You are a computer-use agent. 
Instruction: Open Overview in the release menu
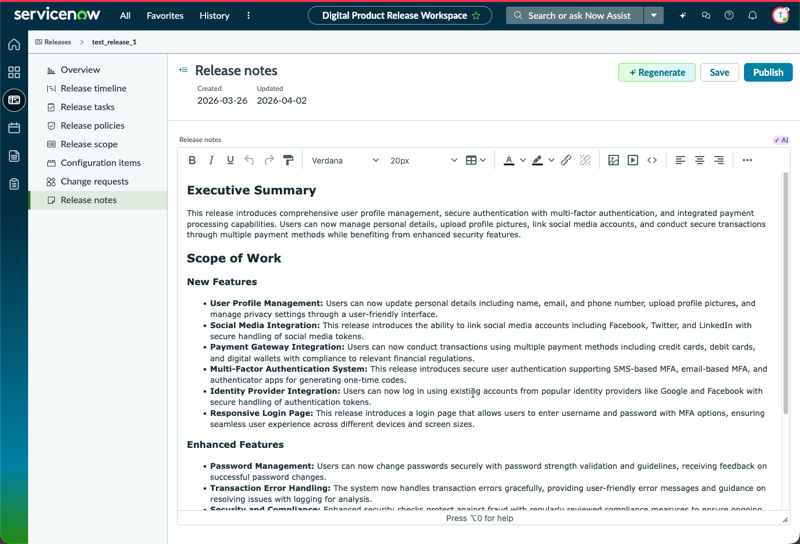80,70
